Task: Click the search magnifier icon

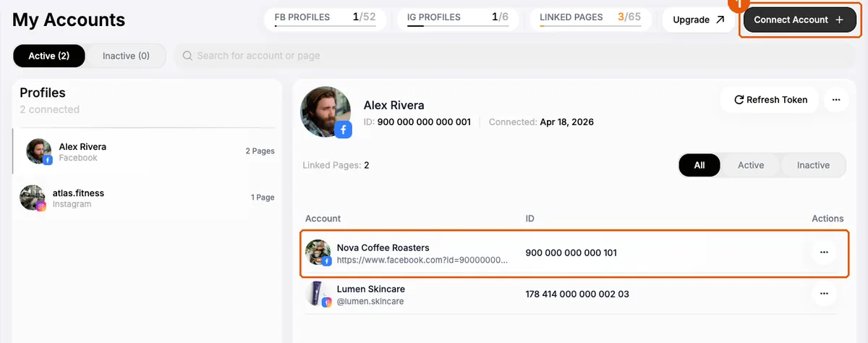Action: click(x=187, y=56)
